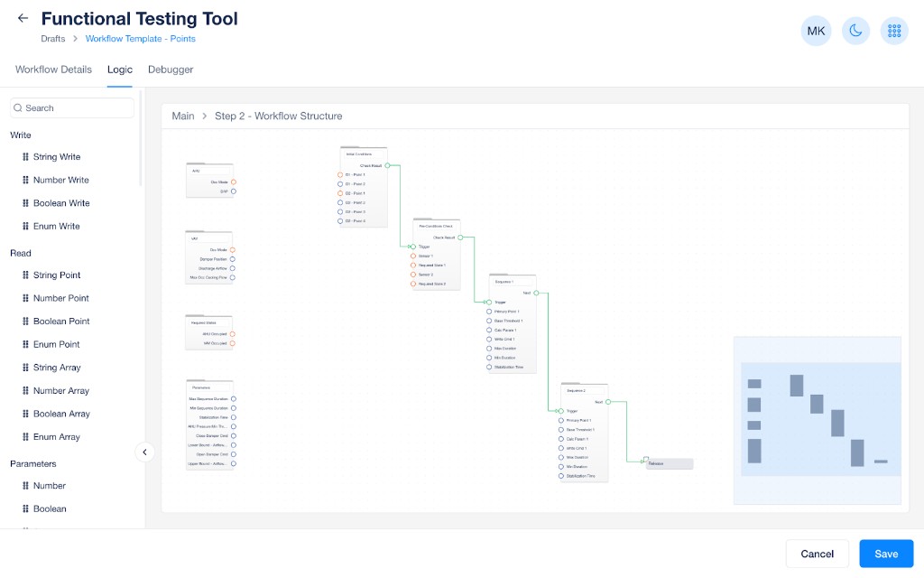
Task: Open the apps grid launcher
Action: (894, 31)
